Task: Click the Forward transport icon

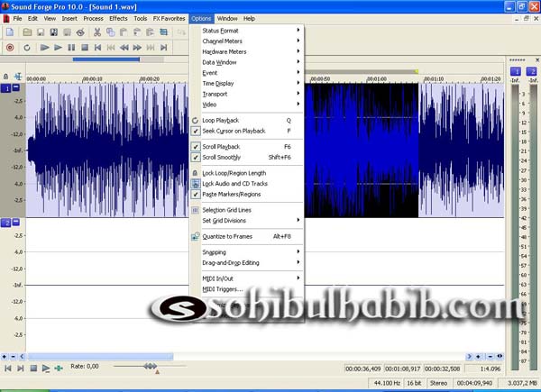Action: tap(137, 48)
